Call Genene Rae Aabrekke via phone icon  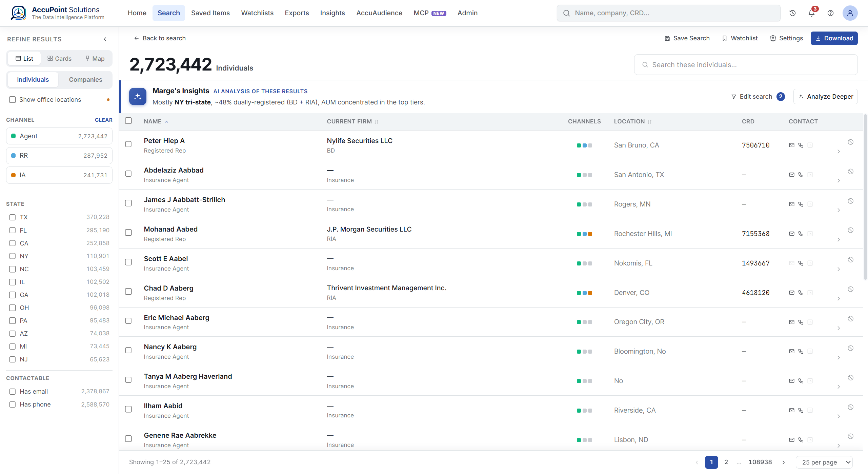coord(801,440)
